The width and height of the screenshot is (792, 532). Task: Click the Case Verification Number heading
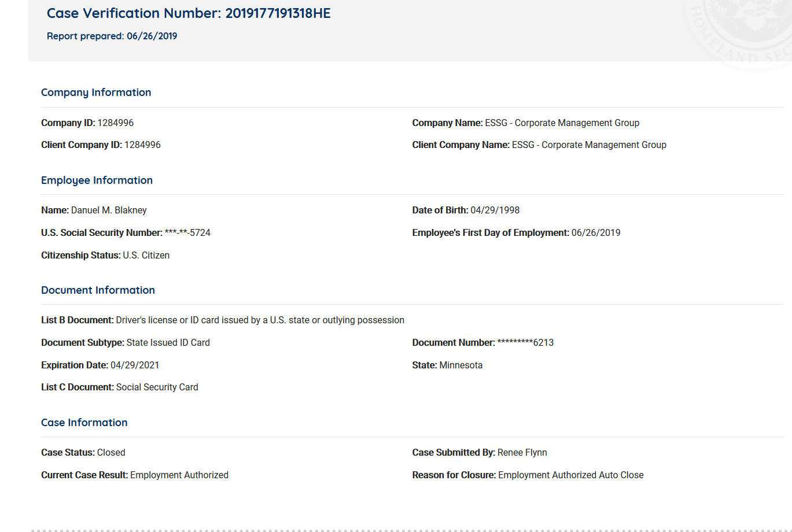(189, 13)
